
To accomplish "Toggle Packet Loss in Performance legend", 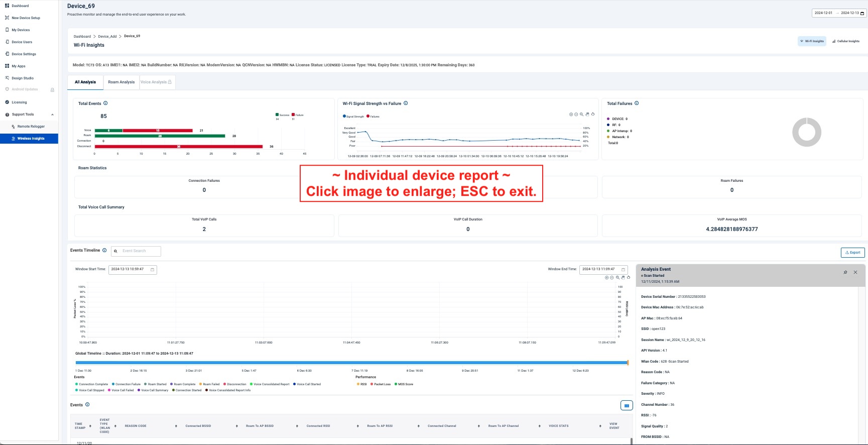I will (381, 384).
